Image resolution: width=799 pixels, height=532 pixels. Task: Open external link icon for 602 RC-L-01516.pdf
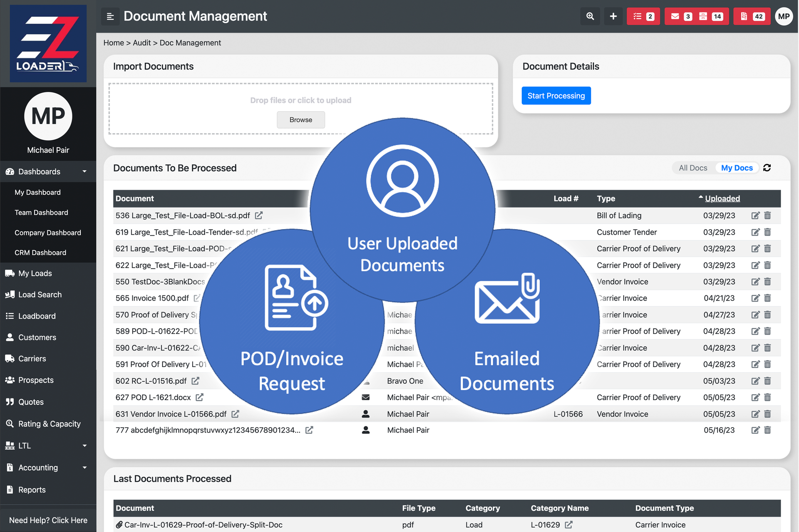pos(196,381)
